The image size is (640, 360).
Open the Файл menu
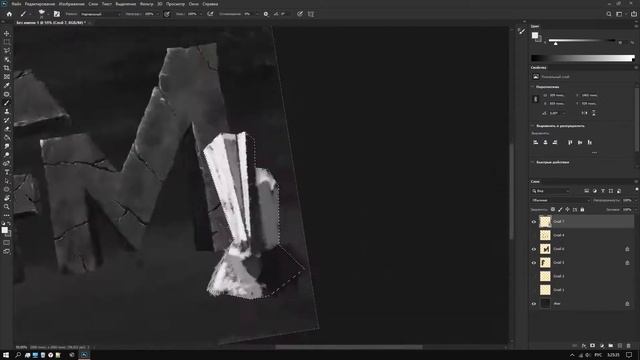click(x=16, y=4)
